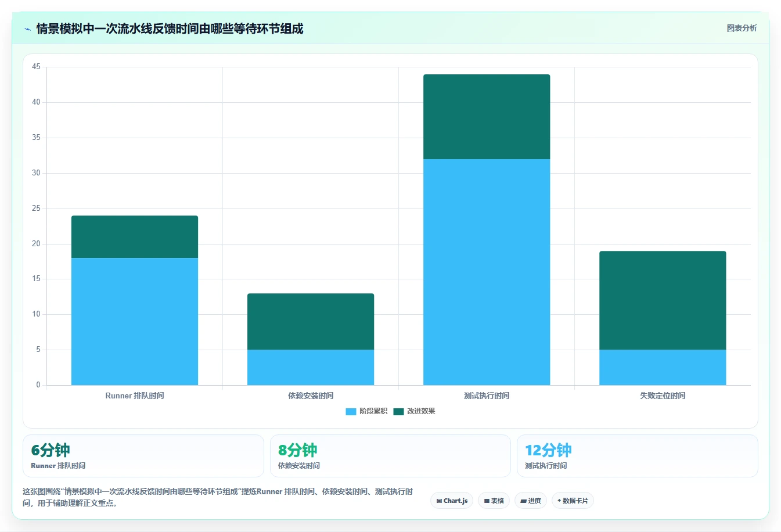Click the y-axis value 20
Screen dimensions: 781x532
[37, 244]
